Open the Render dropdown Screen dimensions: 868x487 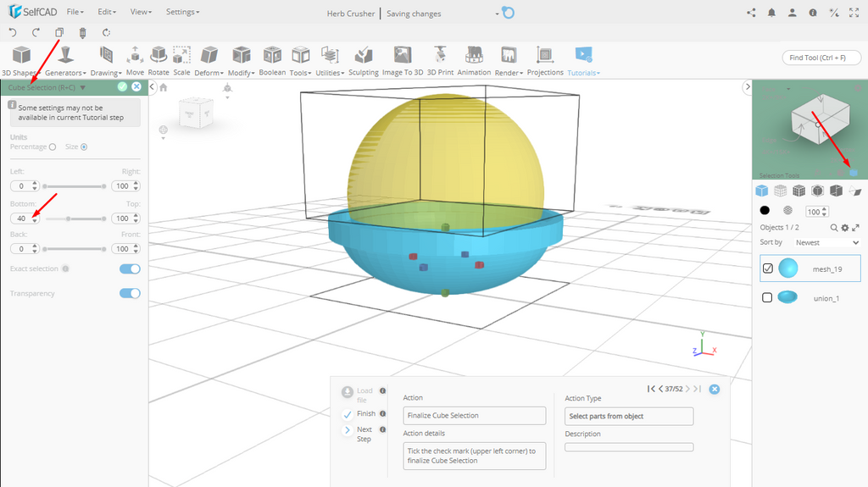(x=509, y=61)
